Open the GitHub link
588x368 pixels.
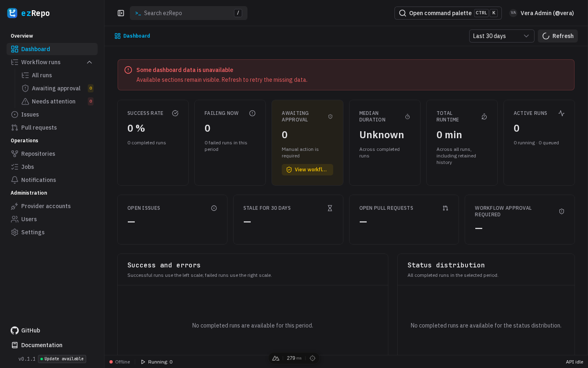25,330
